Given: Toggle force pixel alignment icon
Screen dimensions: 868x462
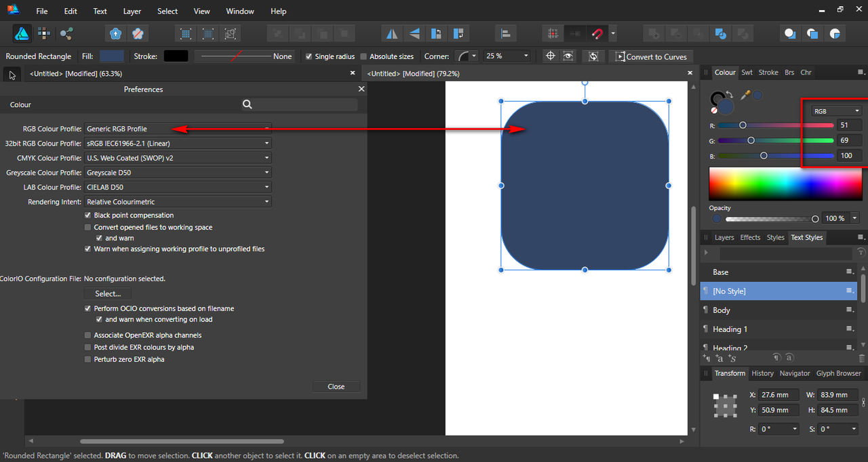Looking at the screenshot, I should point(553,33).
